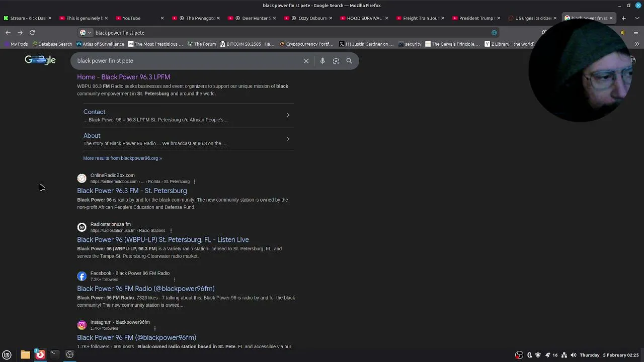Open the My Pods bookmark
Screen dimensions: 644x362
point(16,44)
